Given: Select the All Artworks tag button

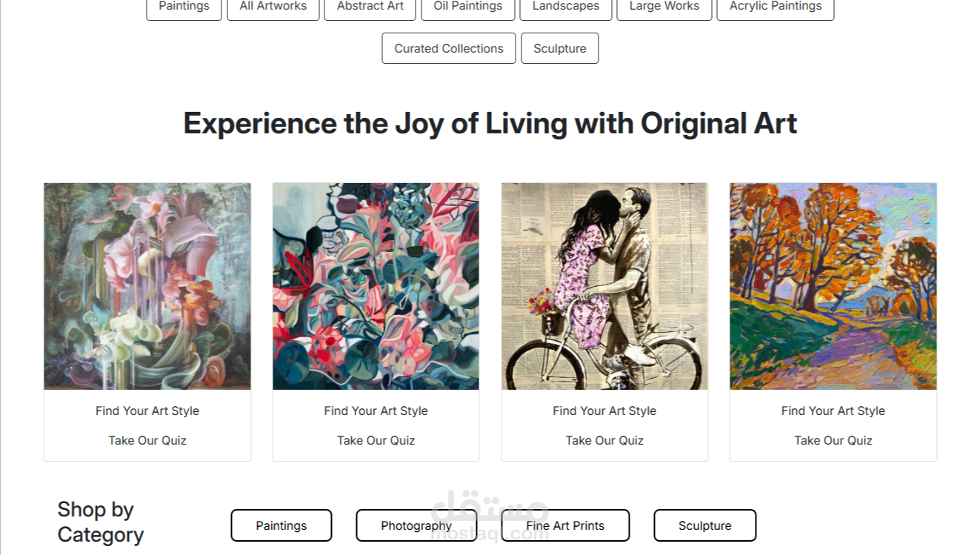Looking at the screenshot, I should coord(273,7).
